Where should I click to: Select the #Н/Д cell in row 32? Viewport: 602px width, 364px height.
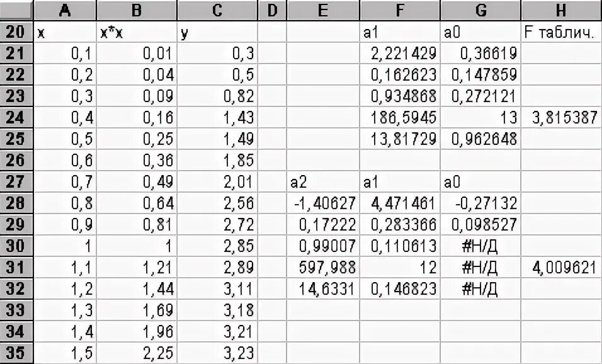point(480,288)
